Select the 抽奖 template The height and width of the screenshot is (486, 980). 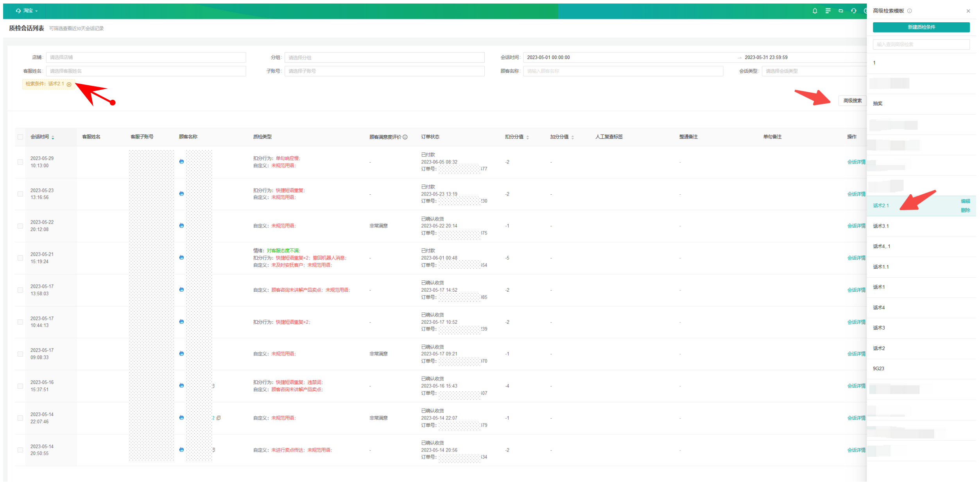click(x=921, y=104)
